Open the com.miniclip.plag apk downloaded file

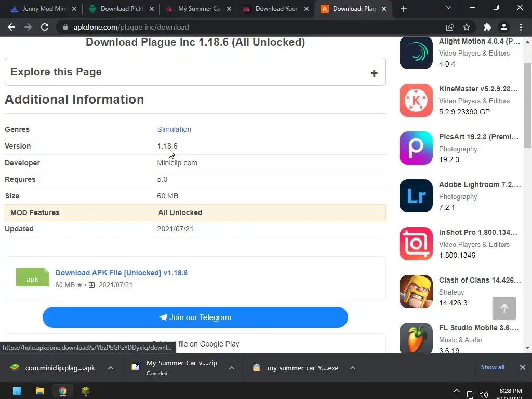54,368
